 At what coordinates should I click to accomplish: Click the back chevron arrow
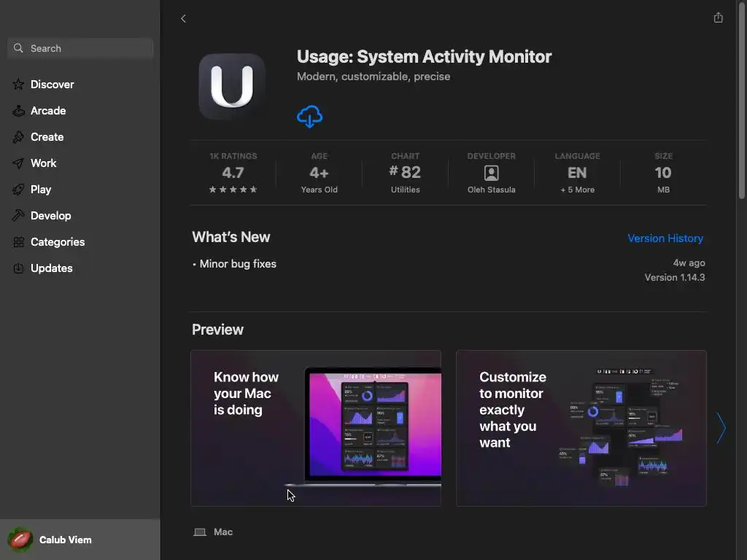click(183, 18)
